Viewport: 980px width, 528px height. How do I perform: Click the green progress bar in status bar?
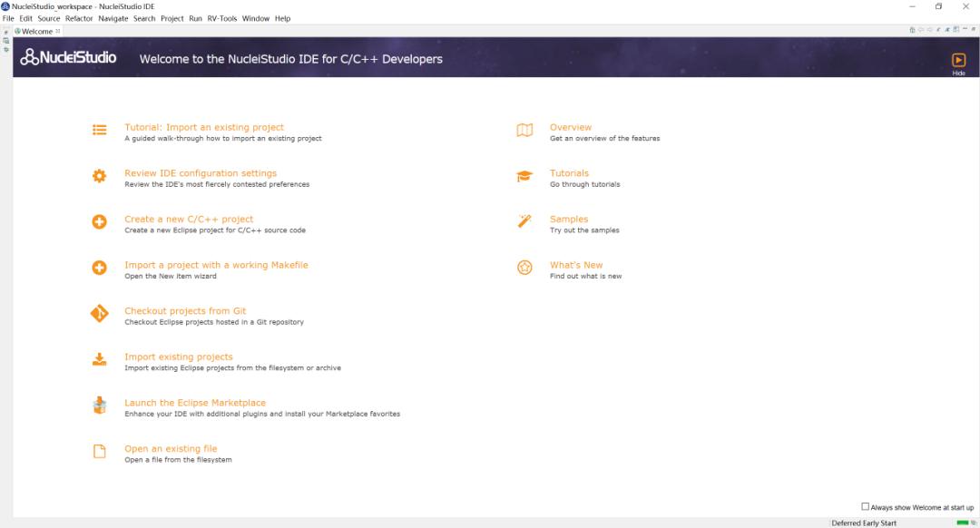coord(963,523)
